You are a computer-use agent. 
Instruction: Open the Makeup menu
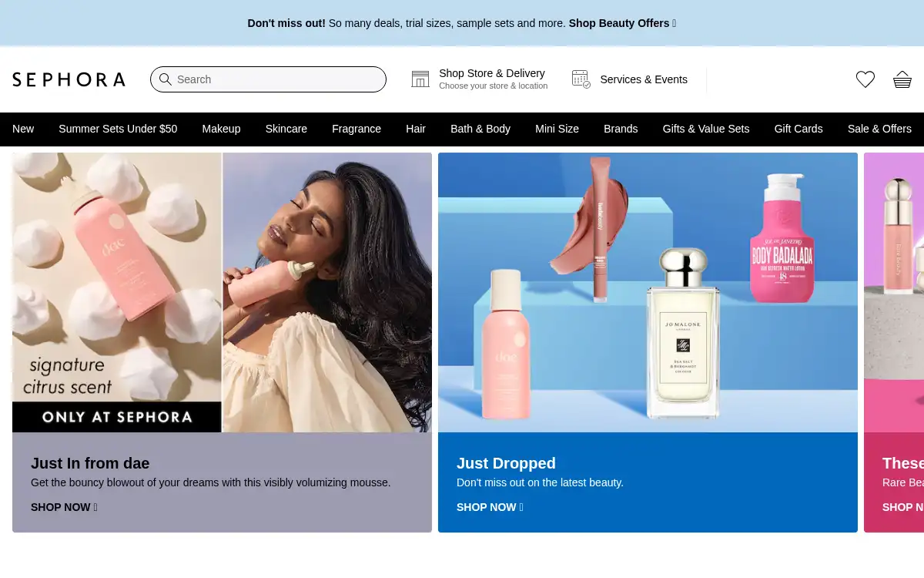click(x=221, y=129)
